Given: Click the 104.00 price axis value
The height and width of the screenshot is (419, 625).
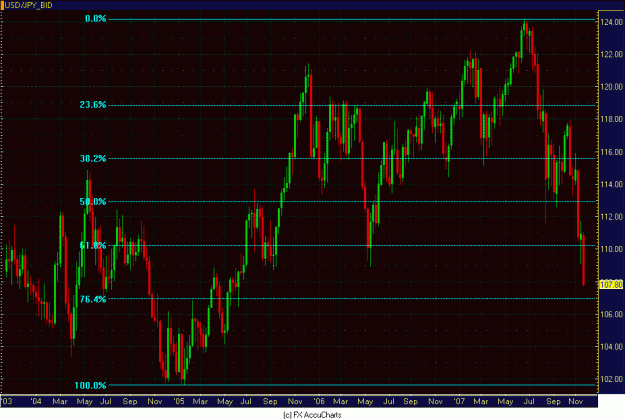Looking at the screenshot, I should coord(611,346).
